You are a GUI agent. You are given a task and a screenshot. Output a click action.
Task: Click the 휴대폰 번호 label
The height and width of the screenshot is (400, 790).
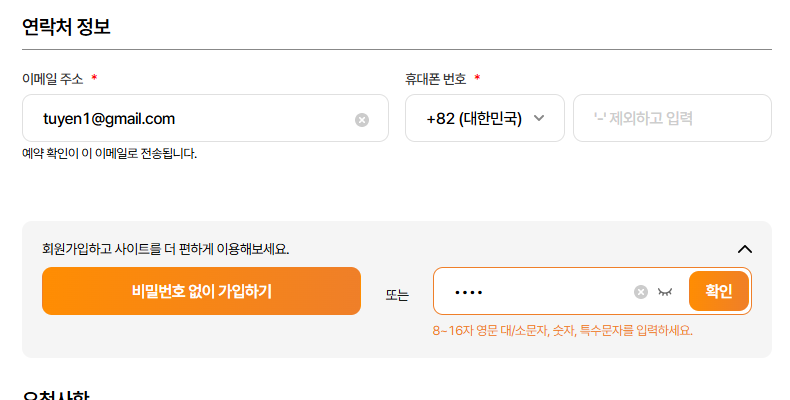[x=435, y=78]
